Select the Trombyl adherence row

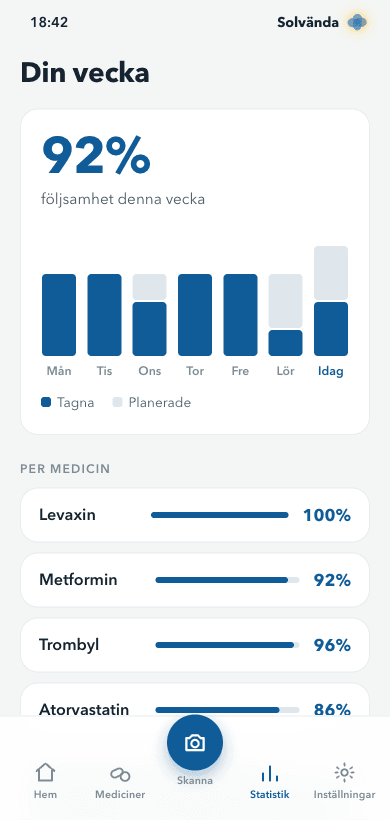click(x=195, y=645)
